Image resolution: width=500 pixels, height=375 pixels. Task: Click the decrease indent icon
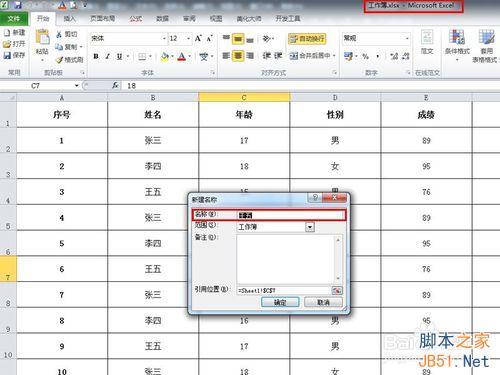click(x=266, y=56)
